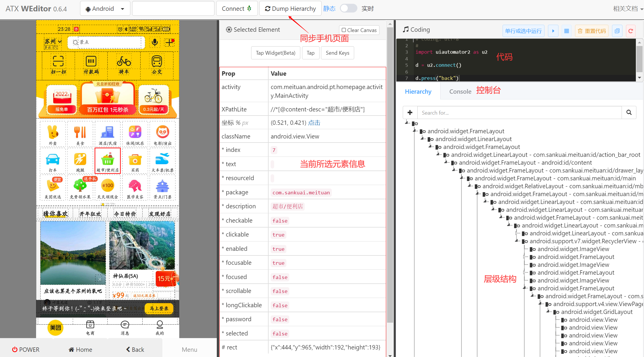This screenshot has width=644, height=357.
Task: Select the Hierarchy tab
Action: pos(418,92)
